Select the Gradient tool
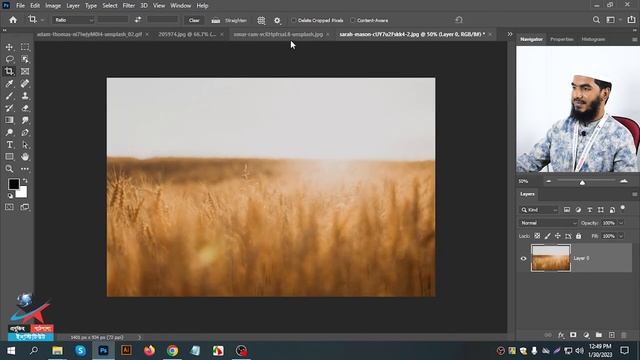 coord(9,120)
